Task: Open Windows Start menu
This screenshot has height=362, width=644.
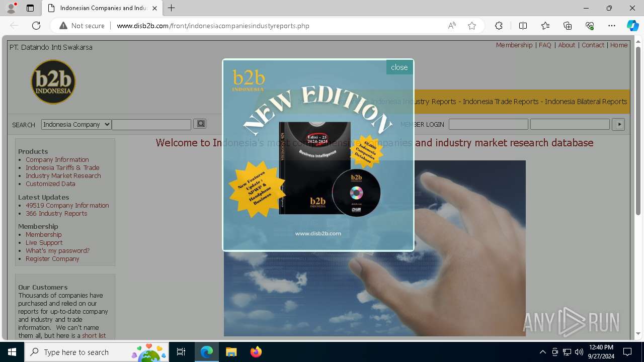Action: tap(12, 352)
